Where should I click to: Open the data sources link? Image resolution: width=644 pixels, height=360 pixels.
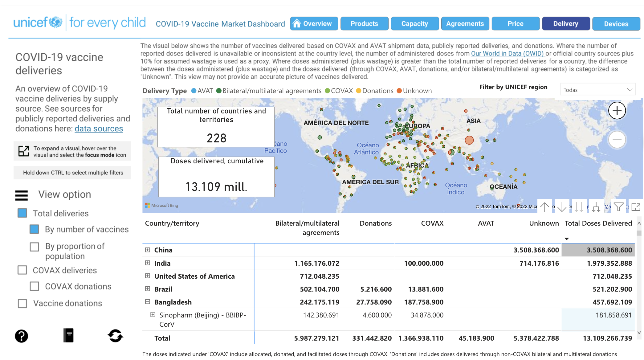click(99, 129)
